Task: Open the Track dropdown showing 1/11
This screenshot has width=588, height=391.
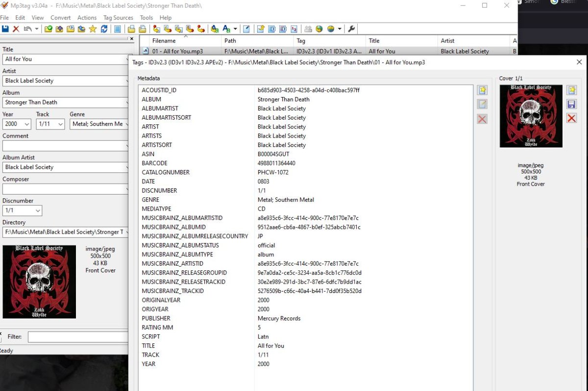Action: coord(60,124)
